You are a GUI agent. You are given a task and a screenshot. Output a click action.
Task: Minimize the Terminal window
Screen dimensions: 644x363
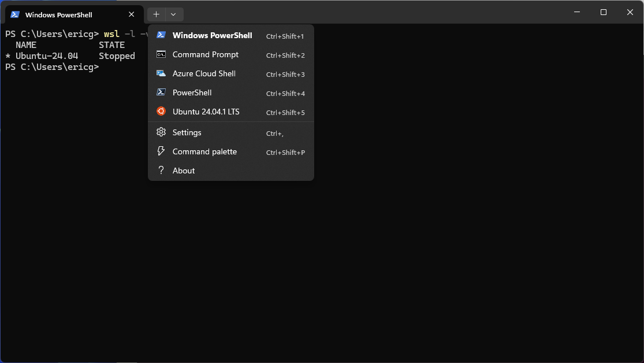click(x=576, y=12)
